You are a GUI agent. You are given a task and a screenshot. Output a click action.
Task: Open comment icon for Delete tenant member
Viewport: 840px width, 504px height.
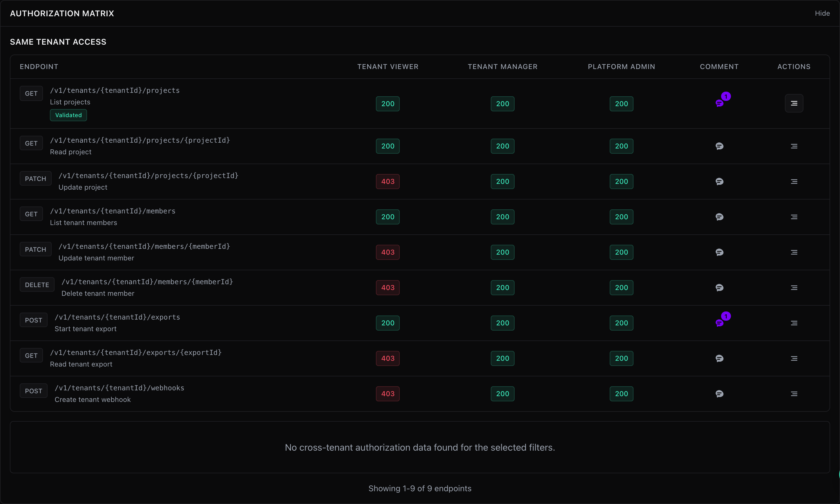pos(719,288)
